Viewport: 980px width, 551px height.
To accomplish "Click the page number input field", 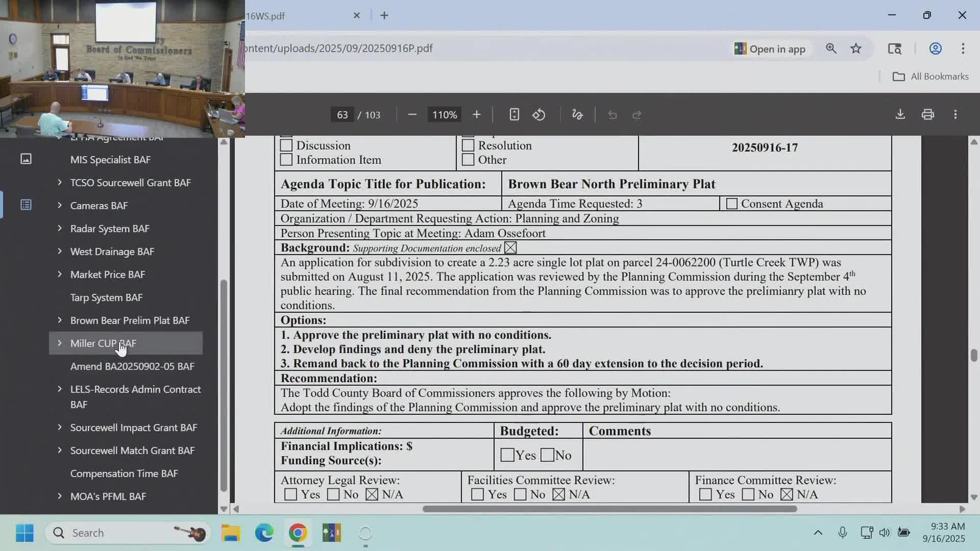I will click(342, 114).
